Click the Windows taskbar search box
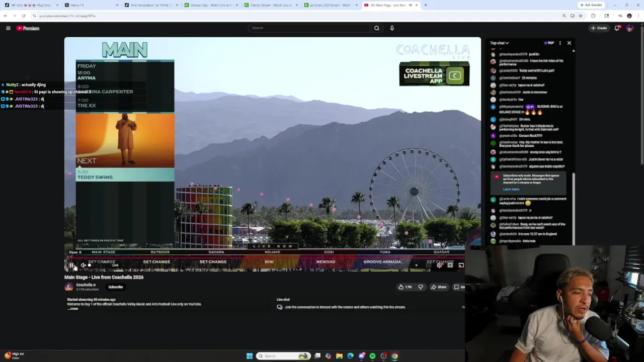The image size is (644, 362). pos(283,356)
